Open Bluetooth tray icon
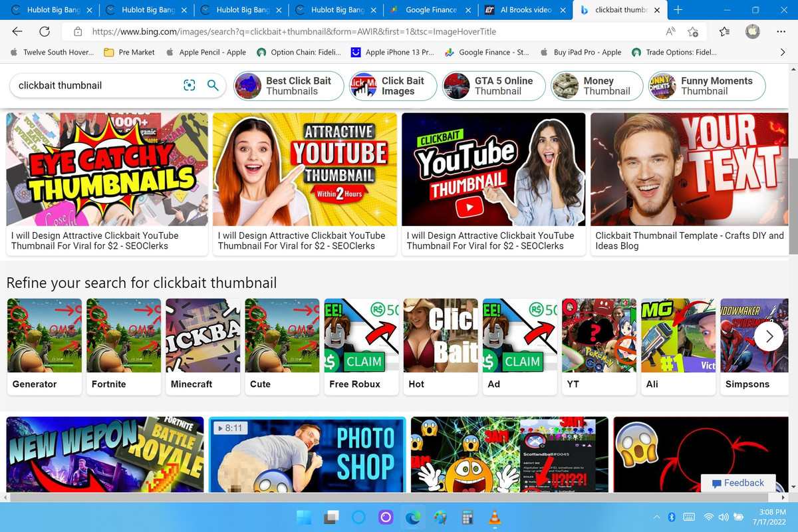This screenshot has width=798, height=532. pyautogui.click(x=672, y=517)
